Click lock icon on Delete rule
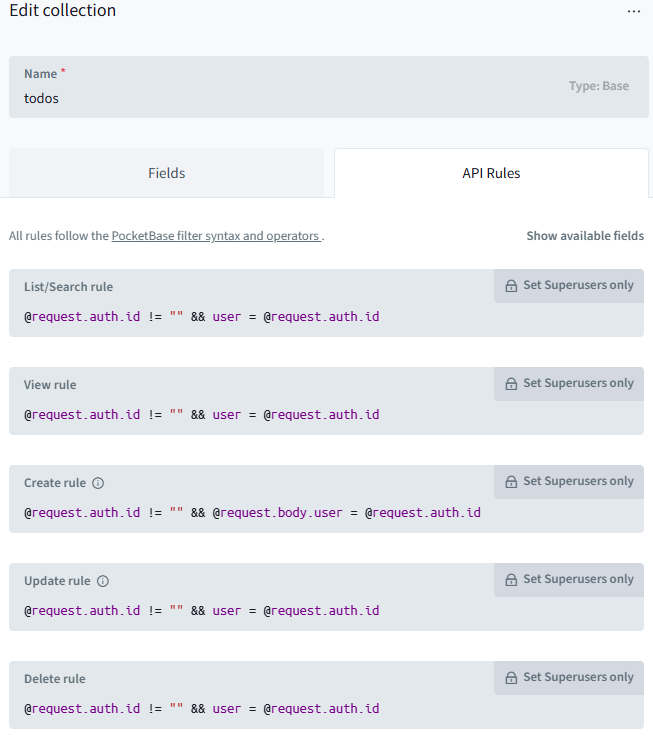Screen dimensions: 653x744 point(511,678)
